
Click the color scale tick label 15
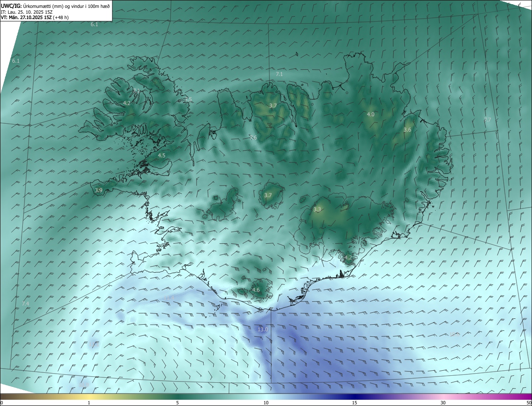click(355, 403)
